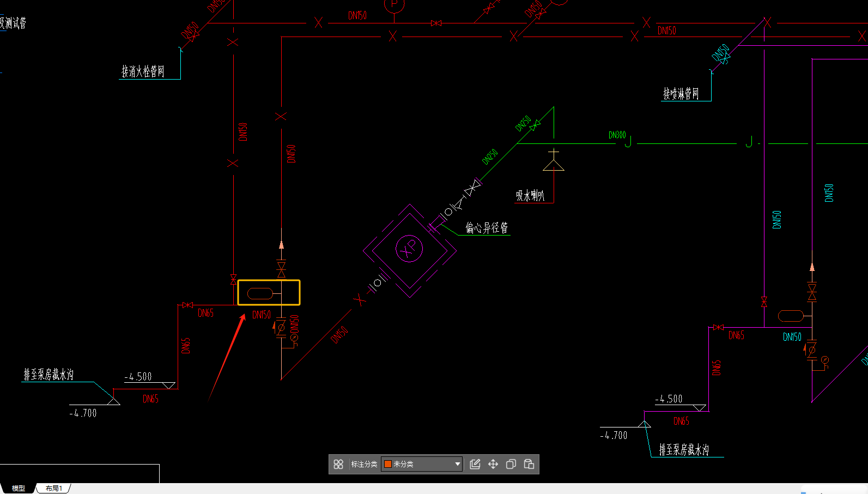Viewport: 868px width, 494px height.
Task: Open the 未分类 annotation category dropdown
Action: point(422,464)
